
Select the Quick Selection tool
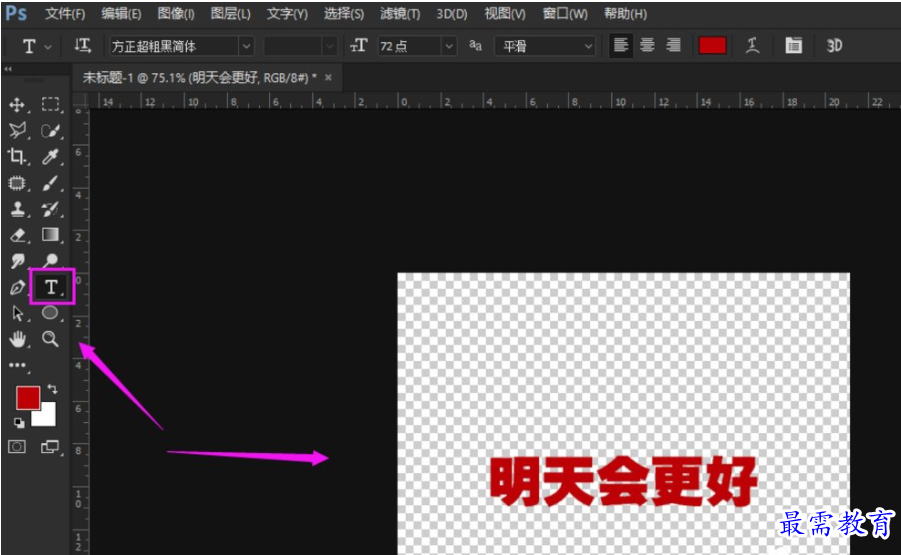coord(50,131)
